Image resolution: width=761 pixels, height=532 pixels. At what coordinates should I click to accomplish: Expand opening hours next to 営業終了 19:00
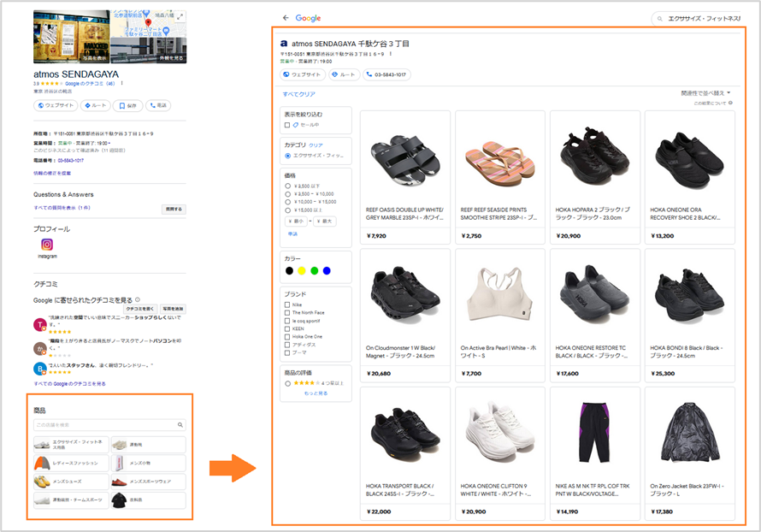109,143
